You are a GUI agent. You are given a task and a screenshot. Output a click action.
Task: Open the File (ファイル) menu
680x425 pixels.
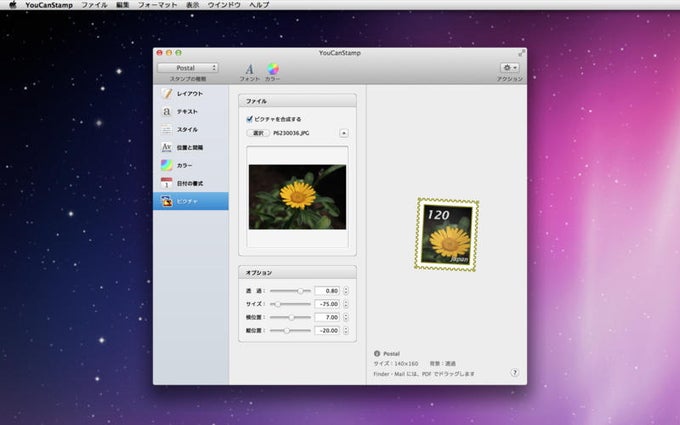[95, 5]
